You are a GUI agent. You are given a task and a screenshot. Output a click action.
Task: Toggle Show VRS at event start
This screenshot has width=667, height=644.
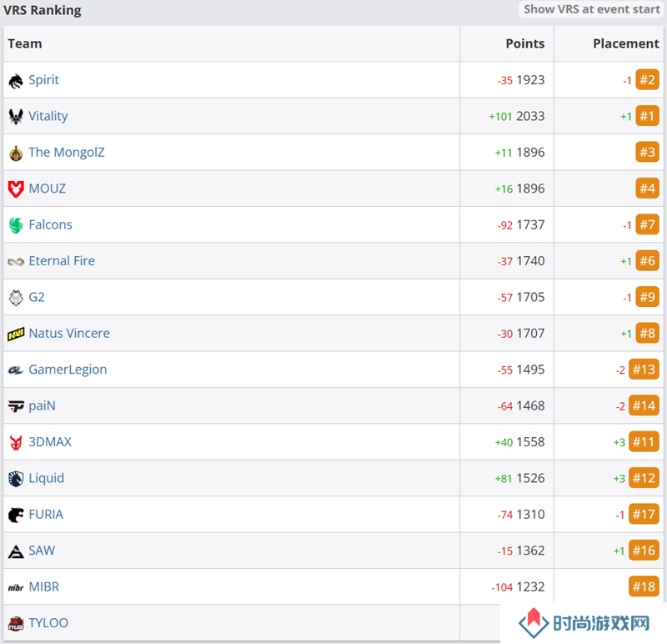click(591, 9)
